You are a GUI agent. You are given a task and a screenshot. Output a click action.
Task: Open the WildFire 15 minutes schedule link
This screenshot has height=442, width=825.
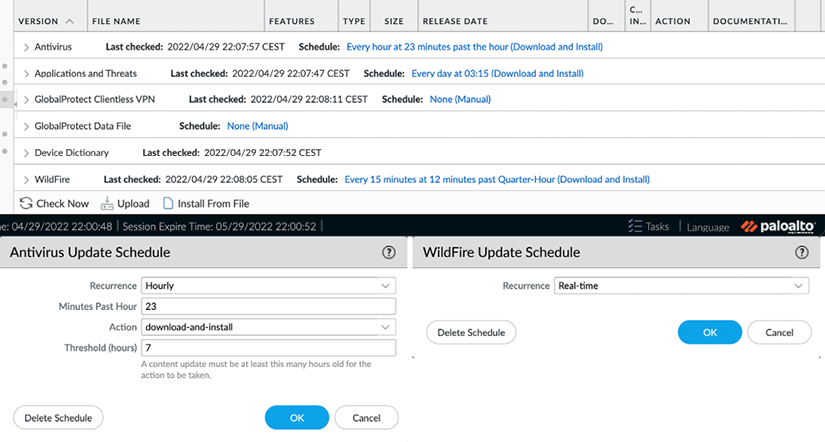point(497,179)
